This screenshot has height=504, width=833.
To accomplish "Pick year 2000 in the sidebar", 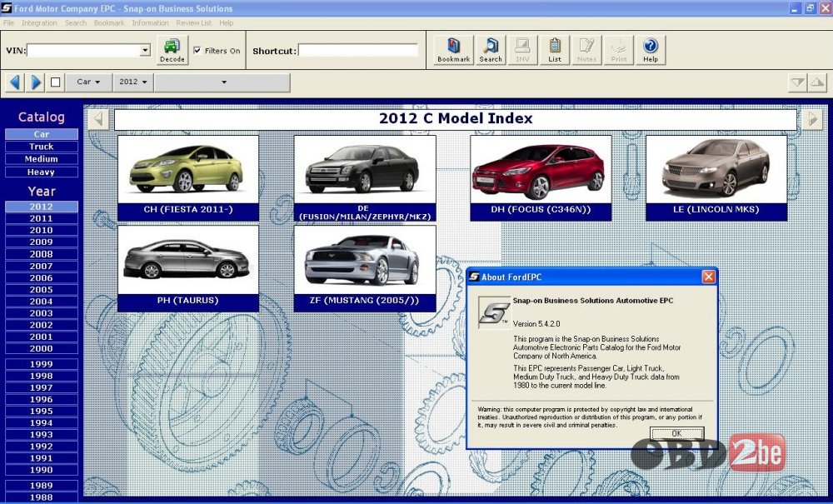I will click(x=42, y=348).
